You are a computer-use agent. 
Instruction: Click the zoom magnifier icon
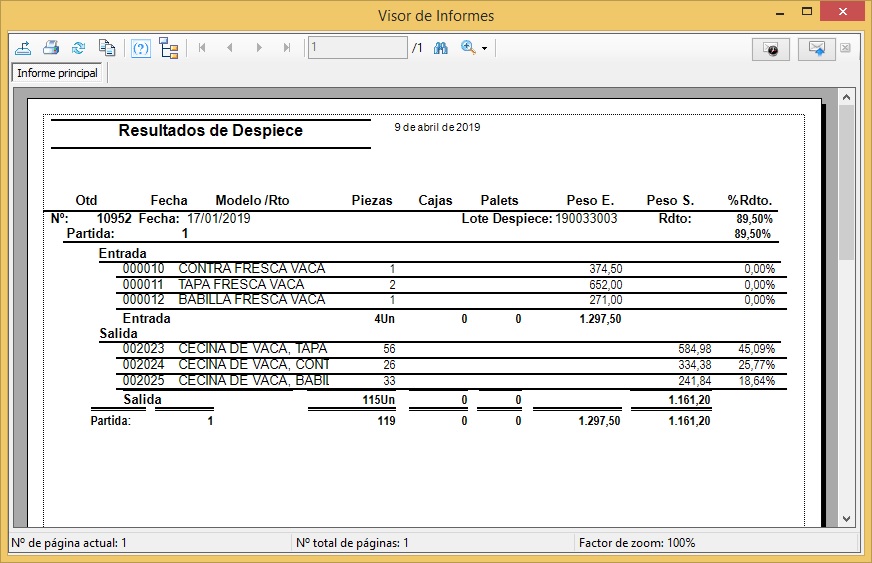pyautogui.click(x=467, y=48)
